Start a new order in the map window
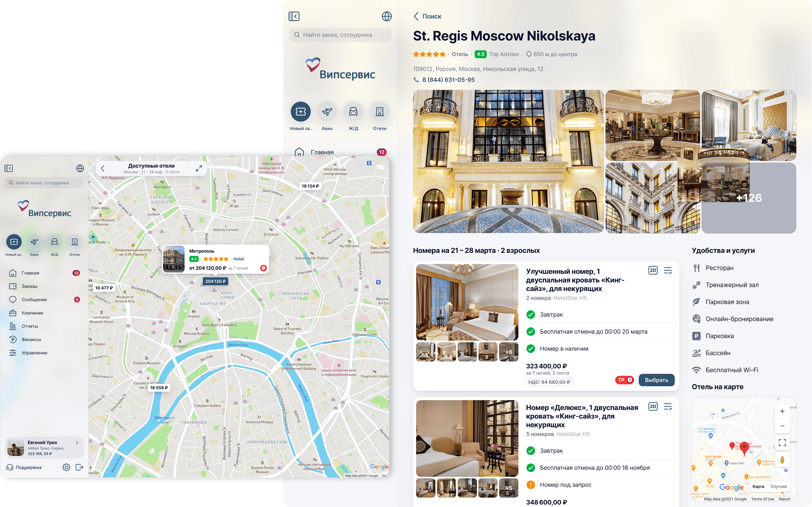Image resolution: width=812 pixels, height=507 pixels. pyautogui.click(x=14, y=242)
